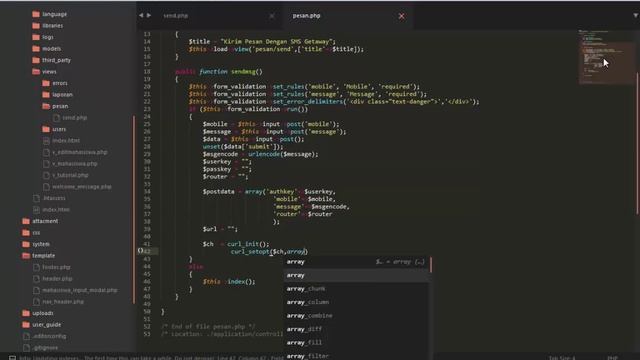Click the header.php file icon
The width and height of the screenshot is (640, 360).
(x=36, y=278)
